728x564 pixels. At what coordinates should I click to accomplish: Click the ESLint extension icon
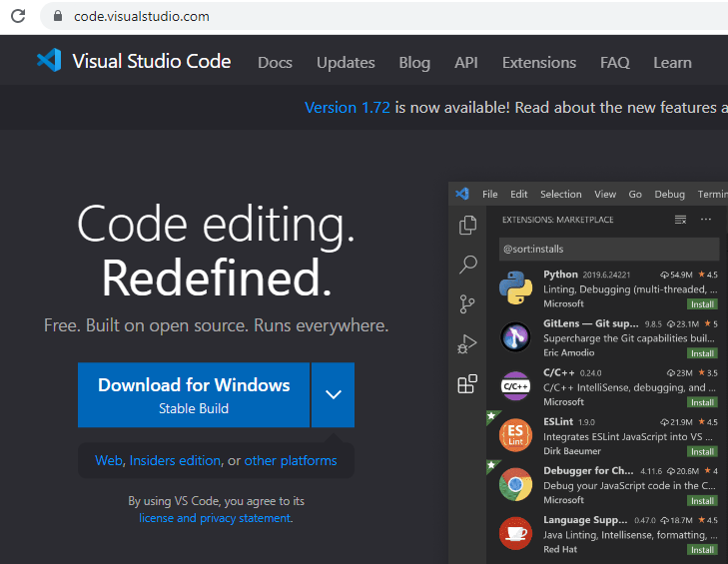515,435
